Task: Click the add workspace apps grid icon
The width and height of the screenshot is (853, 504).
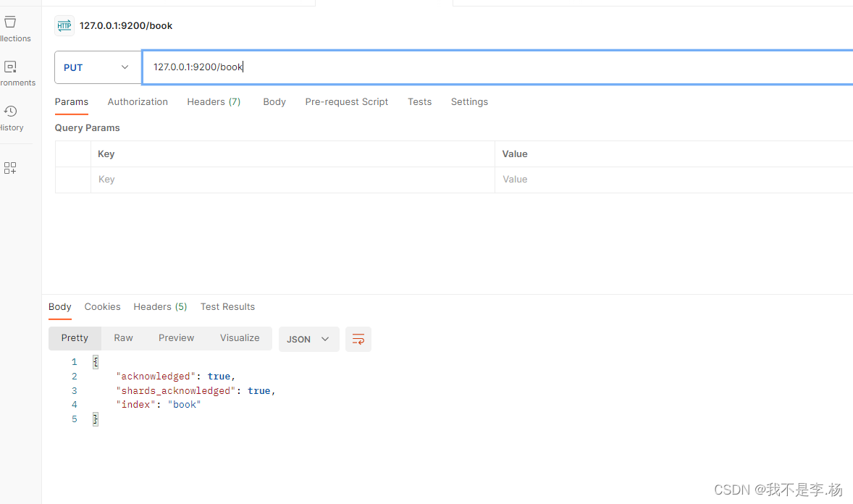Action: 10,167
